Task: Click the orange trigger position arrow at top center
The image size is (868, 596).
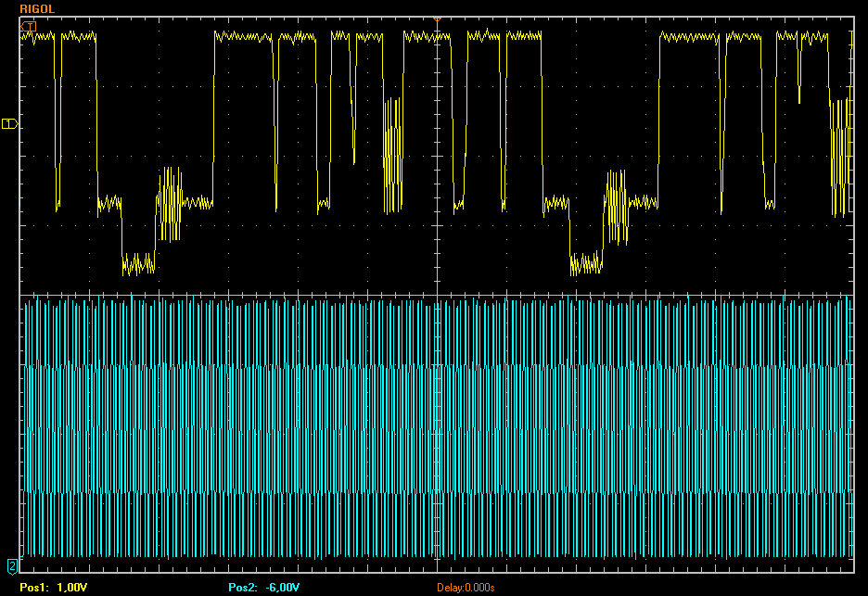Action: (x=437, y=19)
